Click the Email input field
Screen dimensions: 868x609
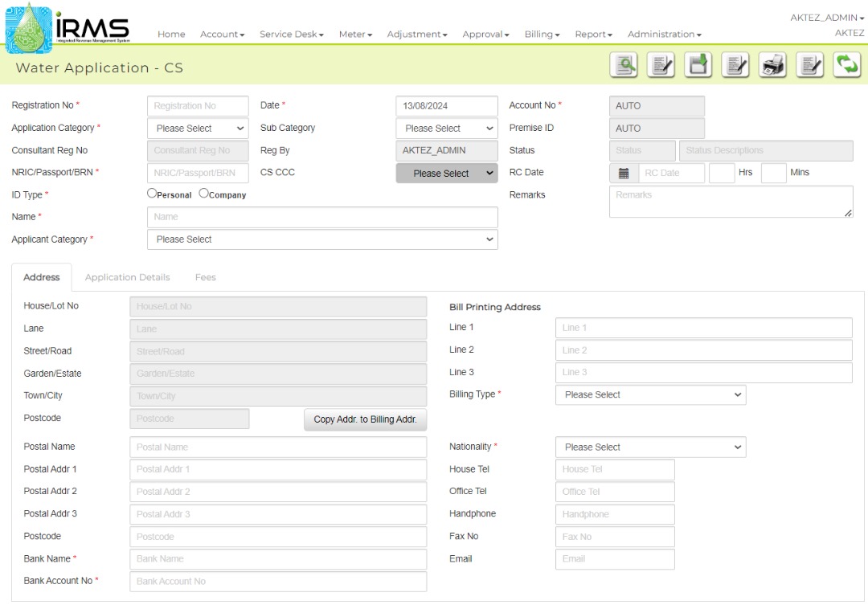pos(615,559)
